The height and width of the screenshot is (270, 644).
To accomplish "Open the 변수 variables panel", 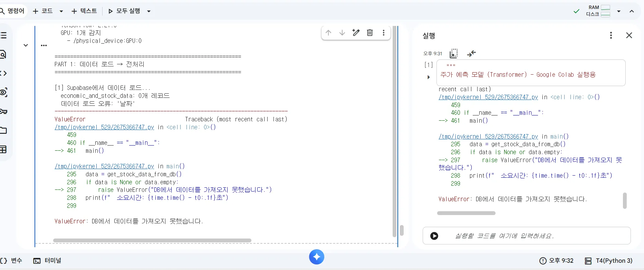I will 12,261.
